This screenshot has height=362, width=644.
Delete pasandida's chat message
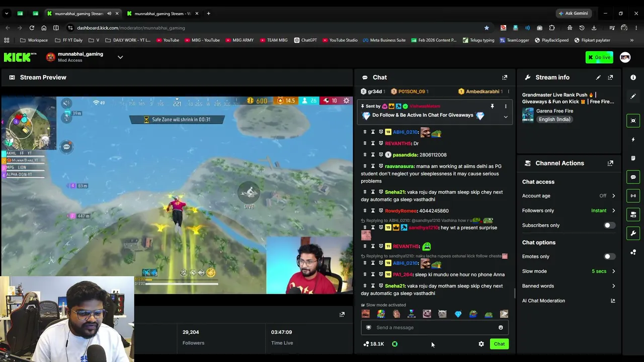point(365,155)
